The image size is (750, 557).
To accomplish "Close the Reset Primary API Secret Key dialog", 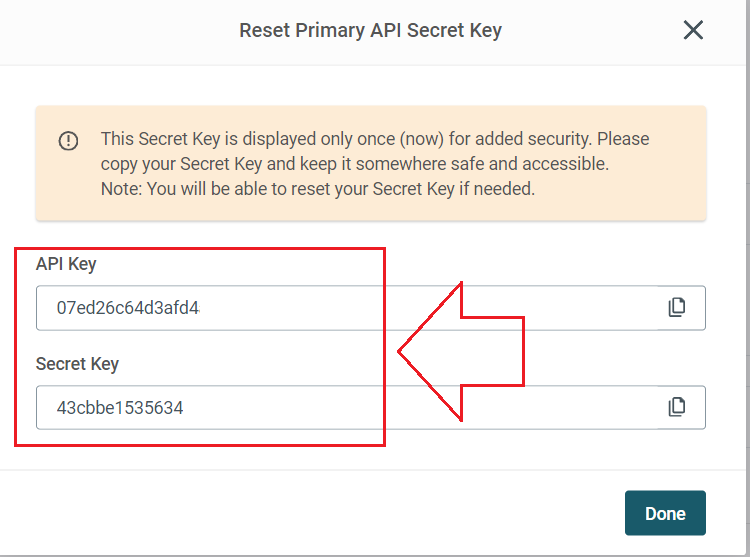I will 693,30.
